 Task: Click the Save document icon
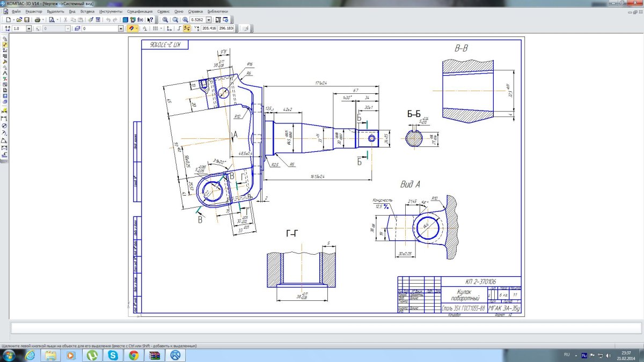coord(27,19)
